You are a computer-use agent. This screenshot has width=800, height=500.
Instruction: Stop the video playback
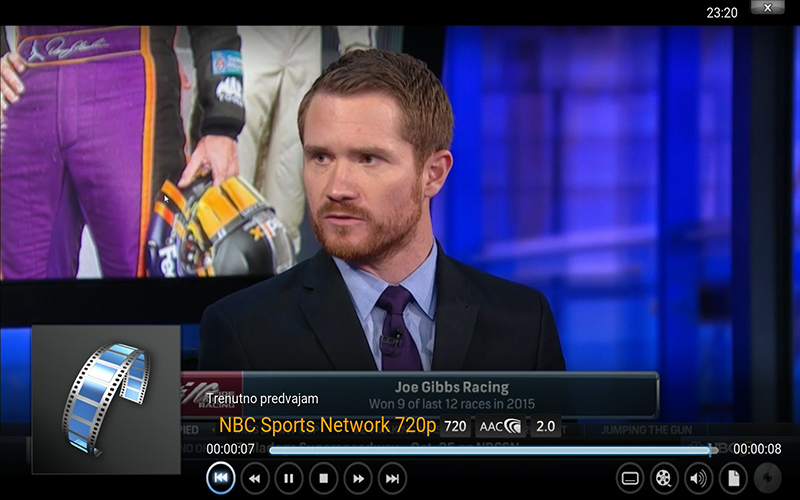(x=324, y=478)
